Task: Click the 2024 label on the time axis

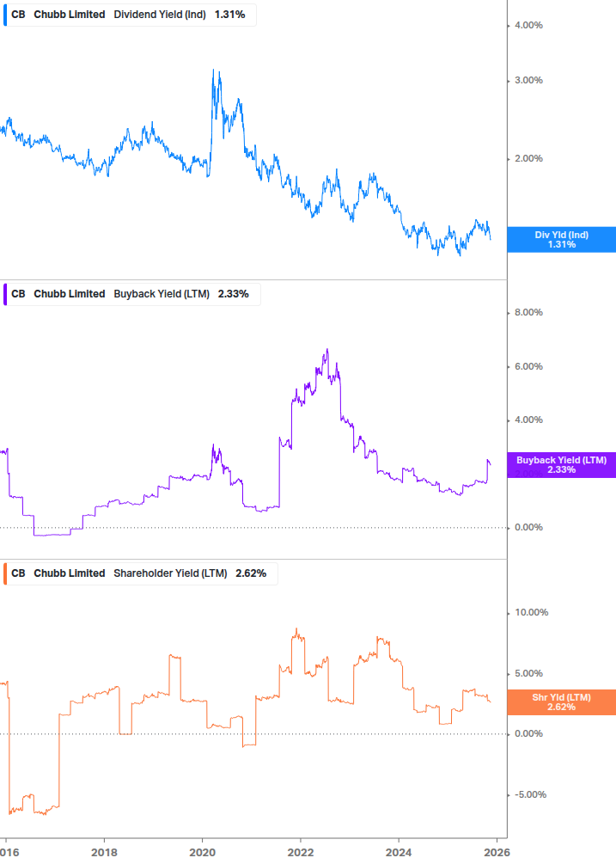Action: pos(399,853)
